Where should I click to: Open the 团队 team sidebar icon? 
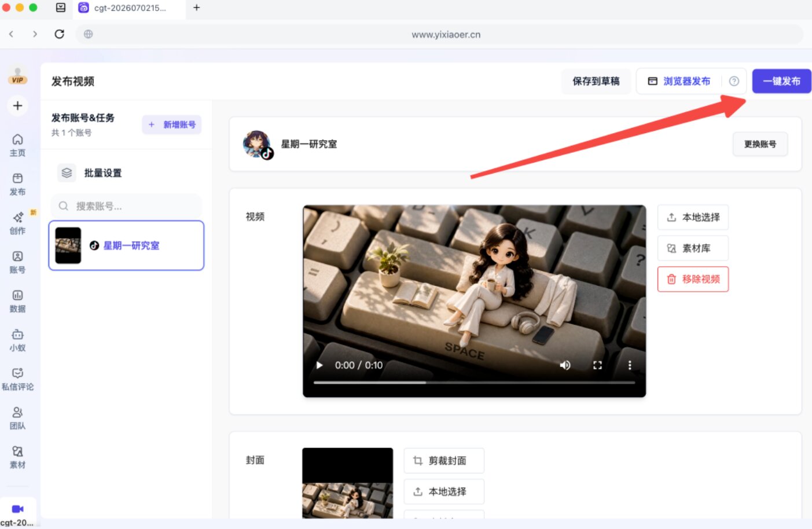(17, 418)
